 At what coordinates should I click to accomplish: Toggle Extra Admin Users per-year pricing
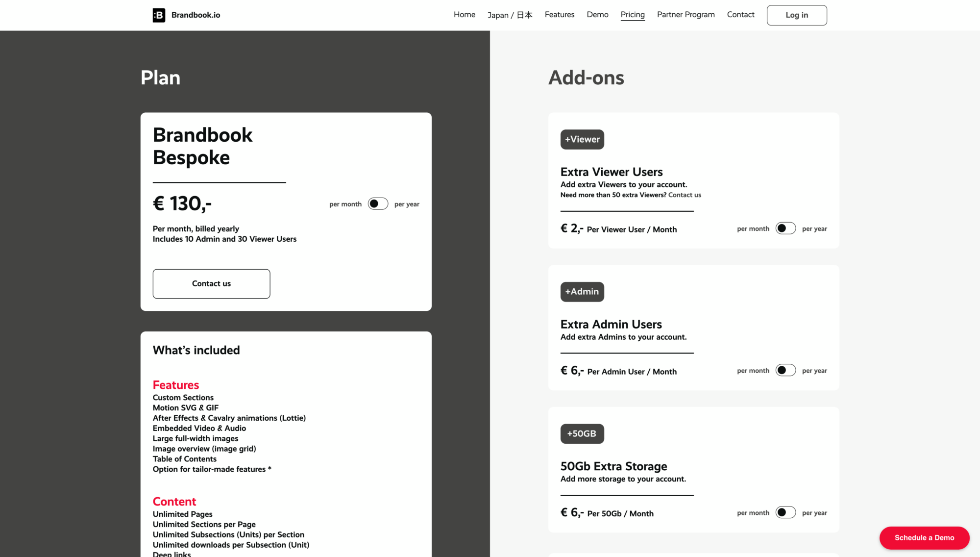[785, 370]
